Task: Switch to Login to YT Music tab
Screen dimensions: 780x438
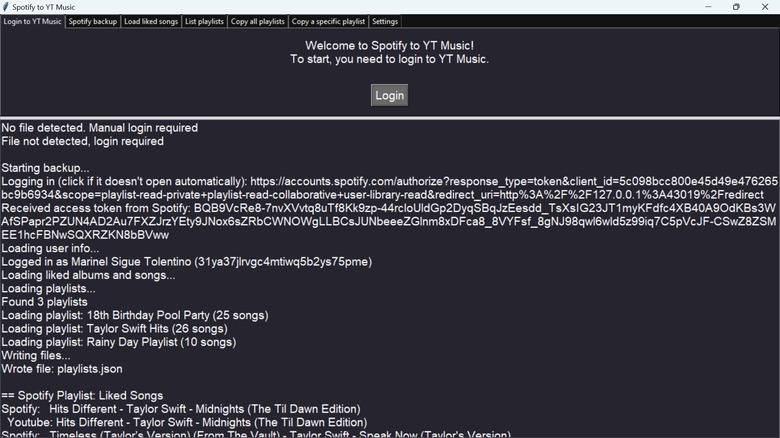Action: pos(32,21)
